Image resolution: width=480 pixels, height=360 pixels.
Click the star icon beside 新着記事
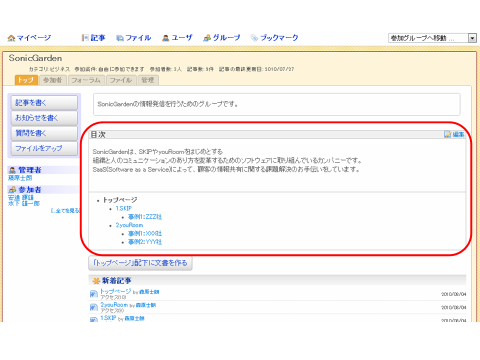(x=96, y=281)
